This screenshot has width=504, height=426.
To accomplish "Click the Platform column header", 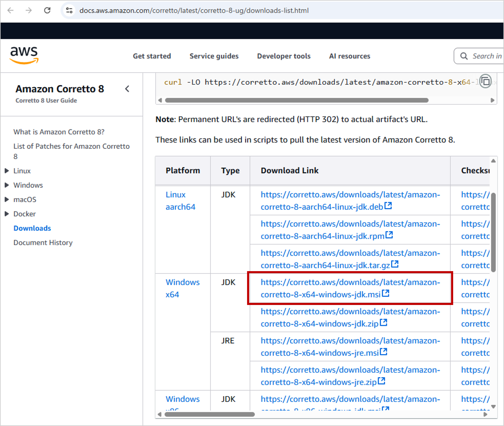I will tap(183, 171).
